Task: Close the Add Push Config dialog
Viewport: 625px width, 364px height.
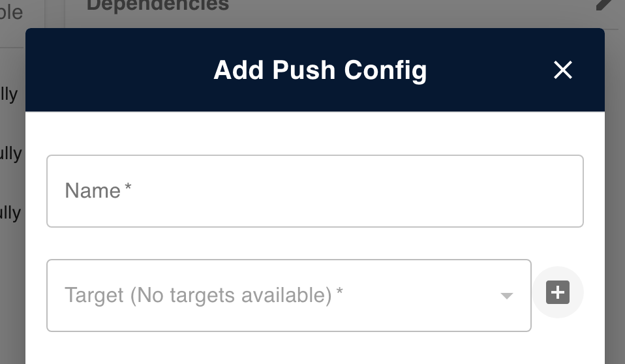Action: 562,70
